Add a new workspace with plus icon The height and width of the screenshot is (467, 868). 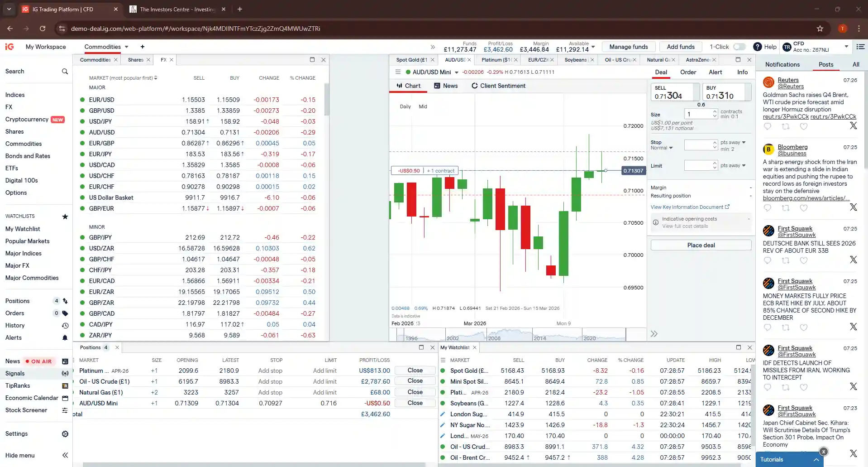pos(143,47)
